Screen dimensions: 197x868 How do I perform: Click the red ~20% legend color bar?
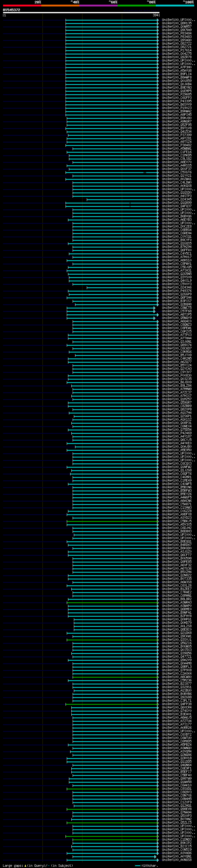(22, 6)
